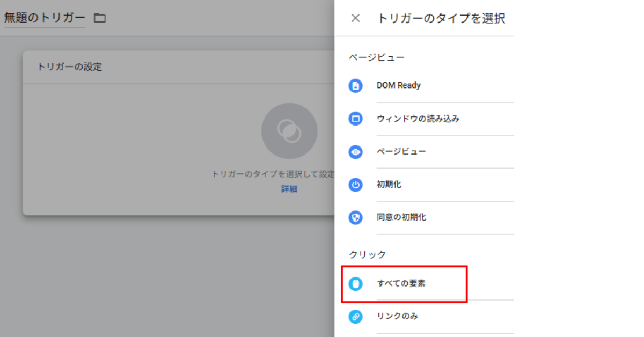Click the folder icon beside 無題のトリガー
The height and width of the screenshot is (337, 644).
point(100,18)
